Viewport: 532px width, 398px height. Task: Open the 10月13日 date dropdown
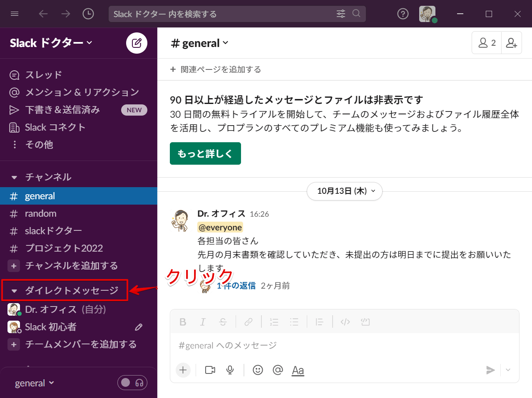pyautogui.click(x=344, y=191)
